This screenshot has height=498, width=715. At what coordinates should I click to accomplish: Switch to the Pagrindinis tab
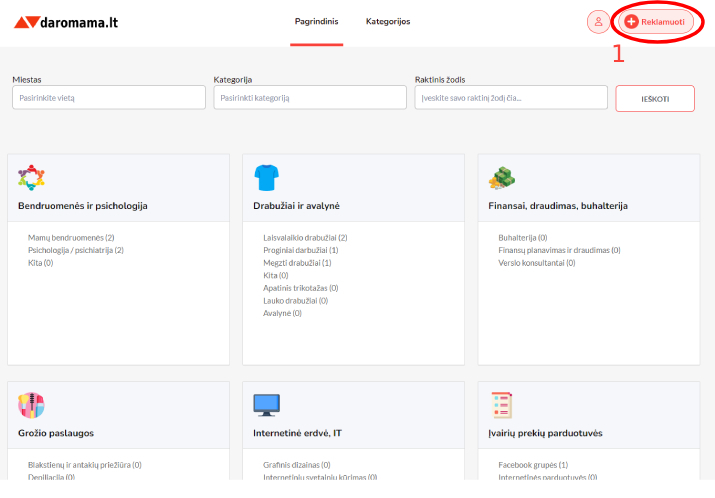coord(316,22)
